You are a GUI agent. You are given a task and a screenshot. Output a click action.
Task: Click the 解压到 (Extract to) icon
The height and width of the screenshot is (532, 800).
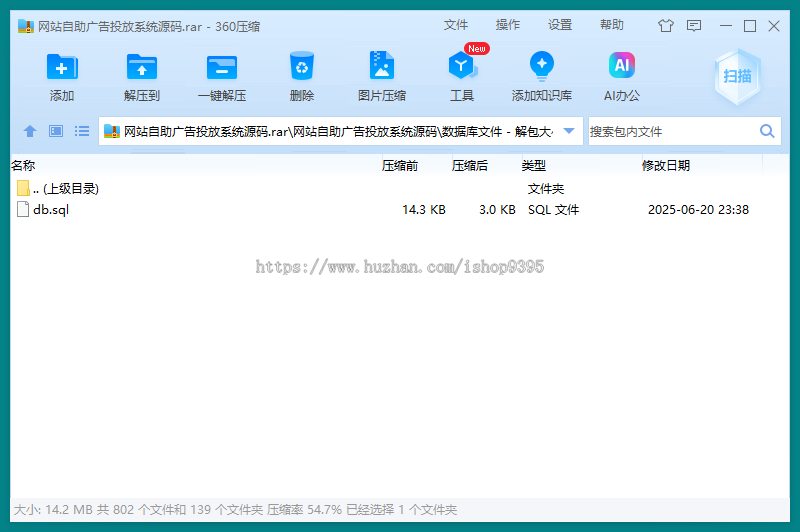point(142,67)
